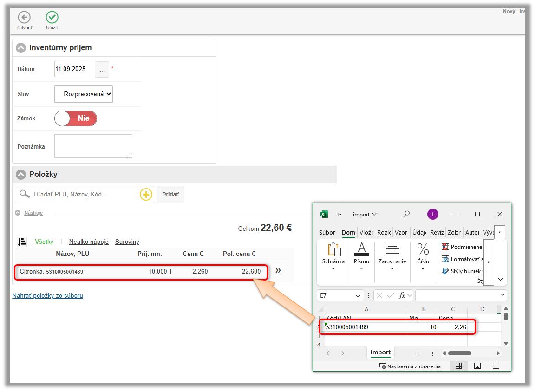Click the Zatvoriť back arrow icon
The width and height of the screenshot is (536, 392).
24,18
